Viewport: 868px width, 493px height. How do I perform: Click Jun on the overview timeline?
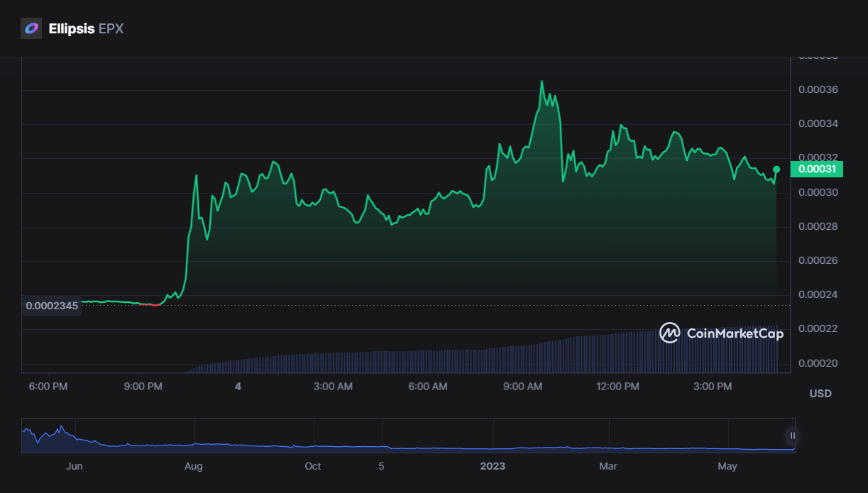pos(74,466)
